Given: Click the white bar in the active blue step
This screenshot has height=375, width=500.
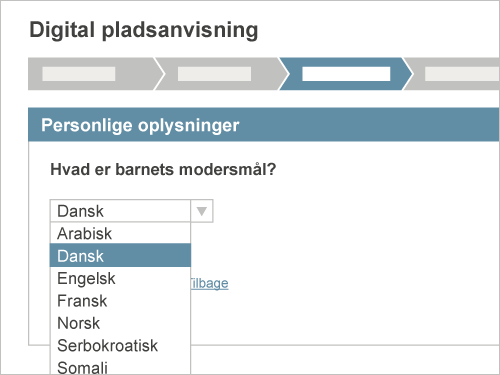Looking at the screenshot, I should 346,74.
